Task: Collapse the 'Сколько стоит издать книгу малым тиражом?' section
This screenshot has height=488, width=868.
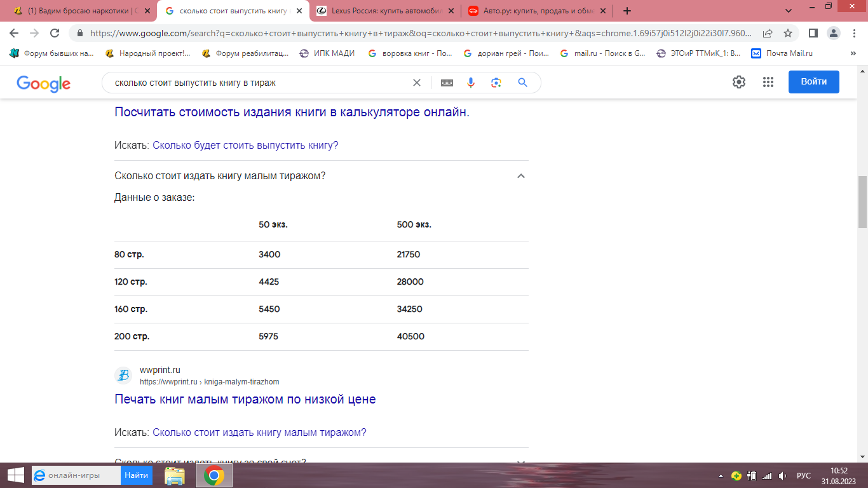Action: point(521,176)
